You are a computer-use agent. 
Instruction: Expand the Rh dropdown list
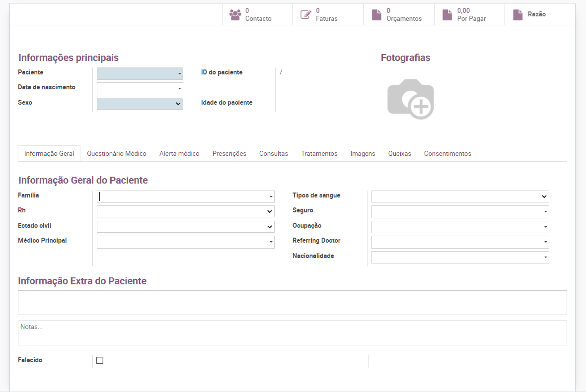pyautogui.click(x=185, y=211)
